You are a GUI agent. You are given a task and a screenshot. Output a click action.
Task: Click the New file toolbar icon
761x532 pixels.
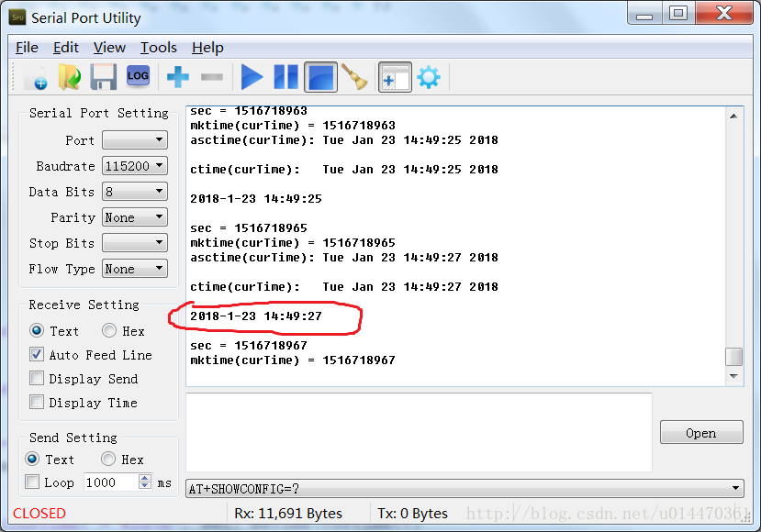(x=38, y=77)
